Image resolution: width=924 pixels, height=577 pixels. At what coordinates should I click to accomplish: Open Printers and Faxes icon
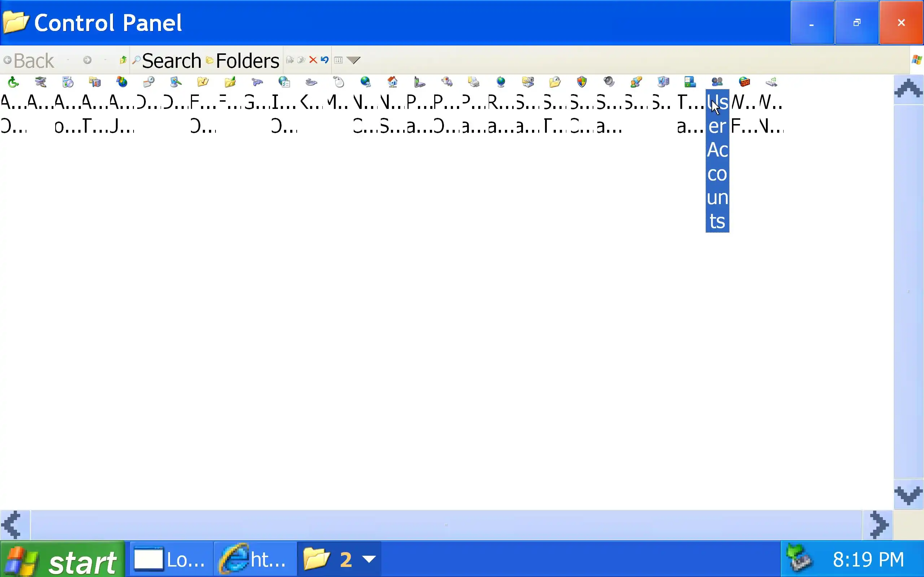click(474, 82)
